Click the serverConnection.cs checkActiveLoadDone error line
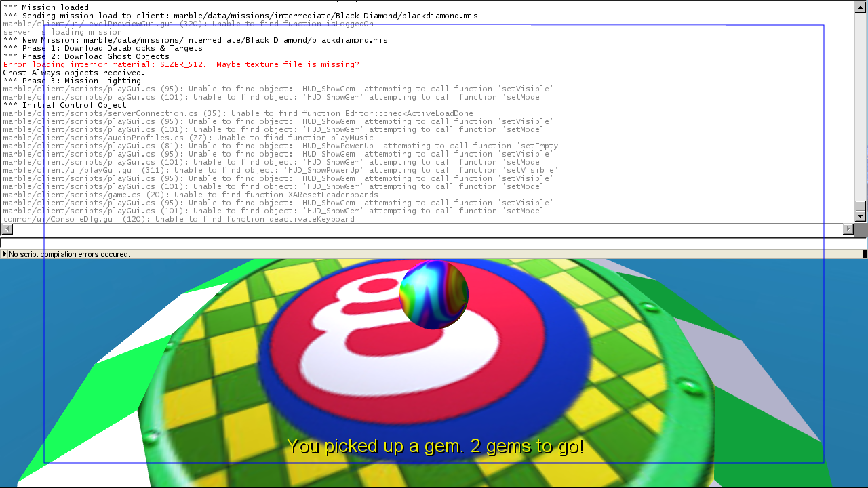The height and width of the screenshot is (488, 868). tap(238, 113)
